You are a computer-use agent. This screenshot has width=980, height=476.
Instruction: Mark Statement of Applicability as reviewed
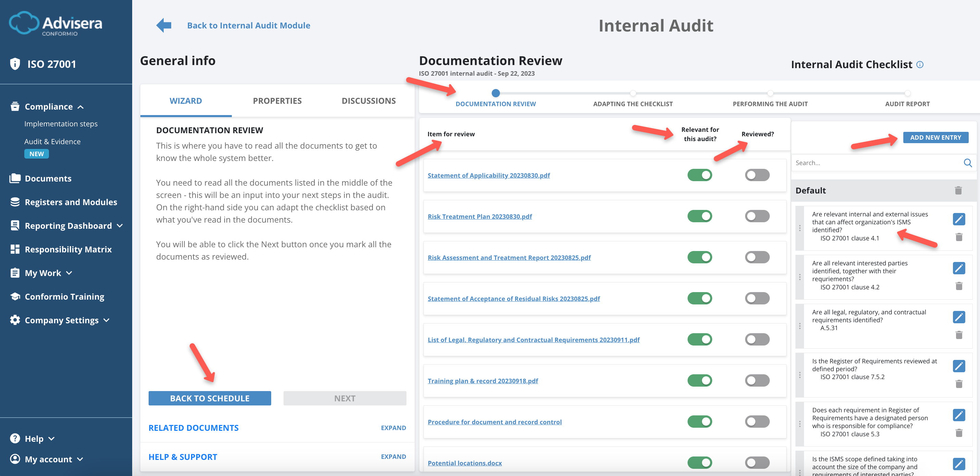[757, 175]
